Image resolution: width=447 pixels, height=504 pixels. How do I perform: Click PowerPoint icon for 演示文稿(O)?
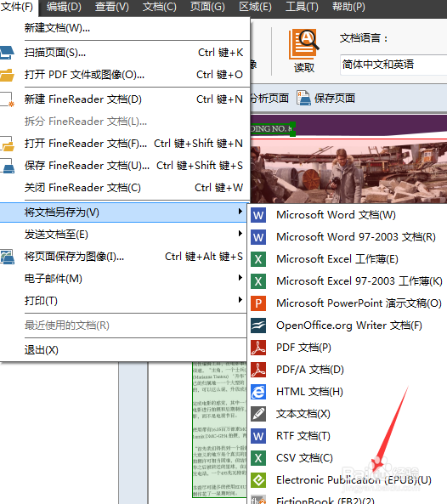(x=258, y=303)
